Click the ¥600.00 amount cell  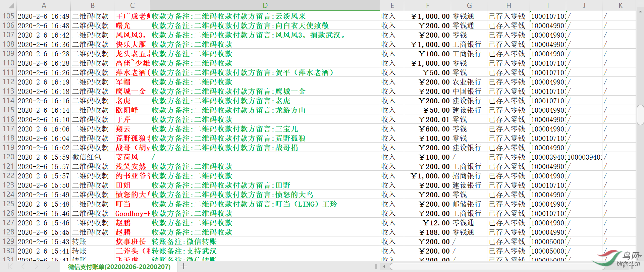[x=427, y=129]
